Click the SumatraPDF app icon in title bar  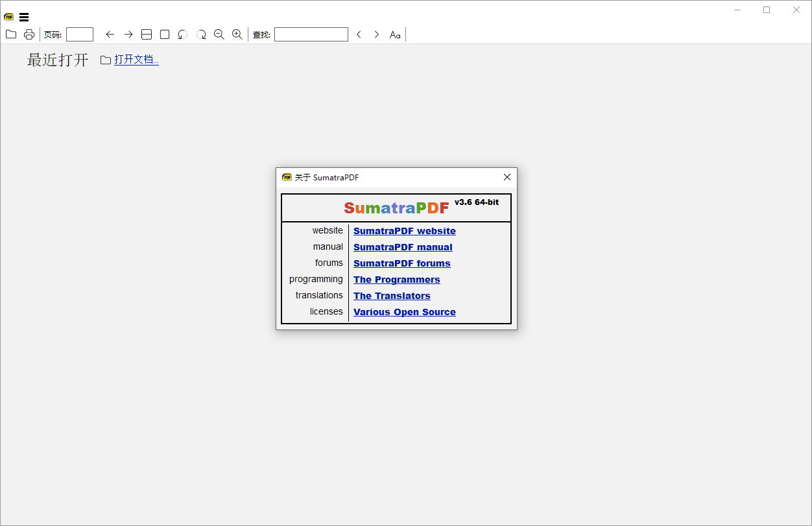point(9,17)
